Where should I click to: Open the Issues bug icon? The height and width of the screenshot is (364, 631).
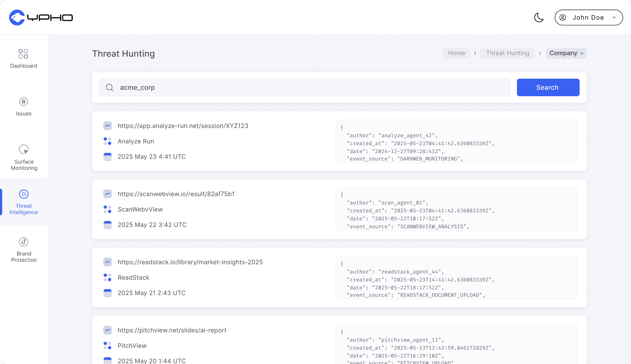[x=24, y=102]
